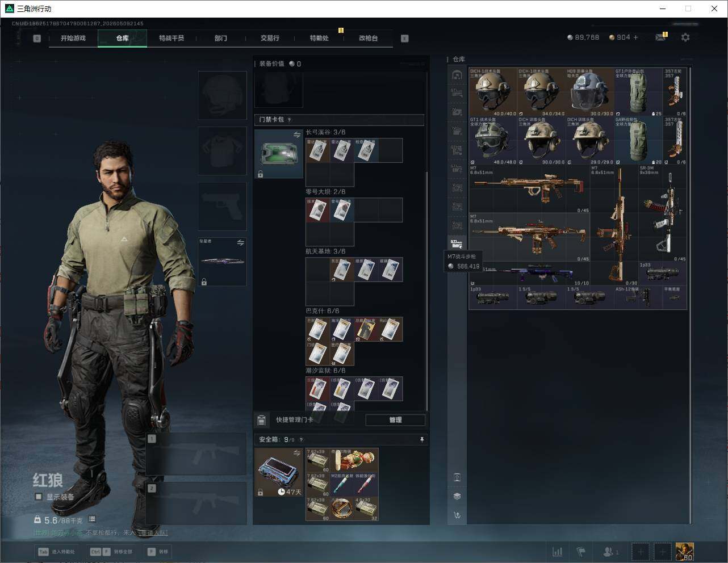Image resolution: width=728 pixels, height=563 pixels.
Task: Click the 长弓溪谷: 3/6 keycard section label
Action: pyautogui.click(x=325, y=132)
